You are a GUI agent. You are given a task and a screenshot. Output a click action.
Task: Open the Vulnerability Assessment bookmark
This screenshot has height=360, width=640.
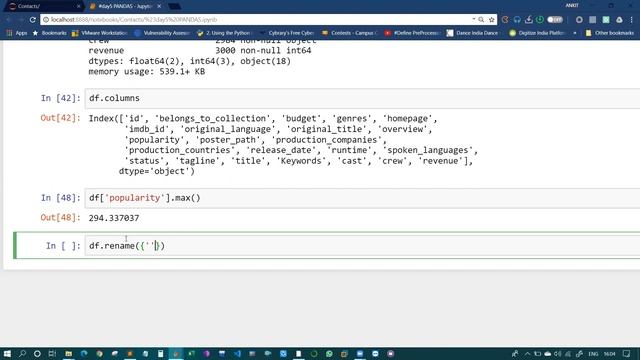[x=162, y=33]
